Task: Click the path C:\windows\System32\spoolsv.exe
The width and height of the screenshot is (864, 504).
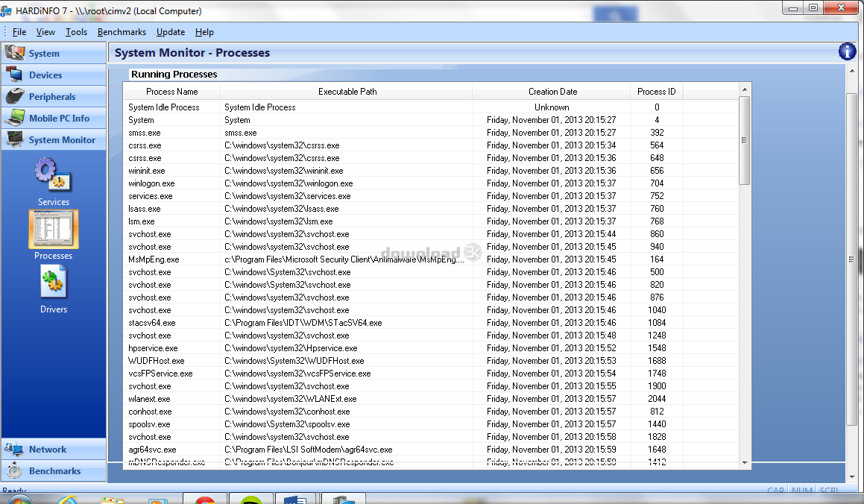Action: click(x=287, y=424)
